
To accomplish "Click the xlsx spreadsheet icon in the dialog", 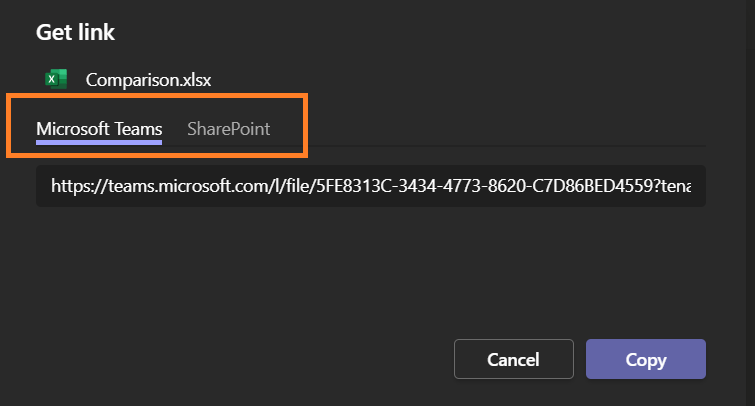I will coord(56,79).
